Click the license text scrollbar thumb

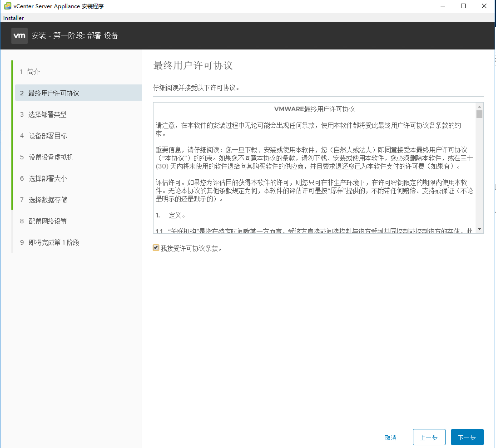(x=479, y=114)
